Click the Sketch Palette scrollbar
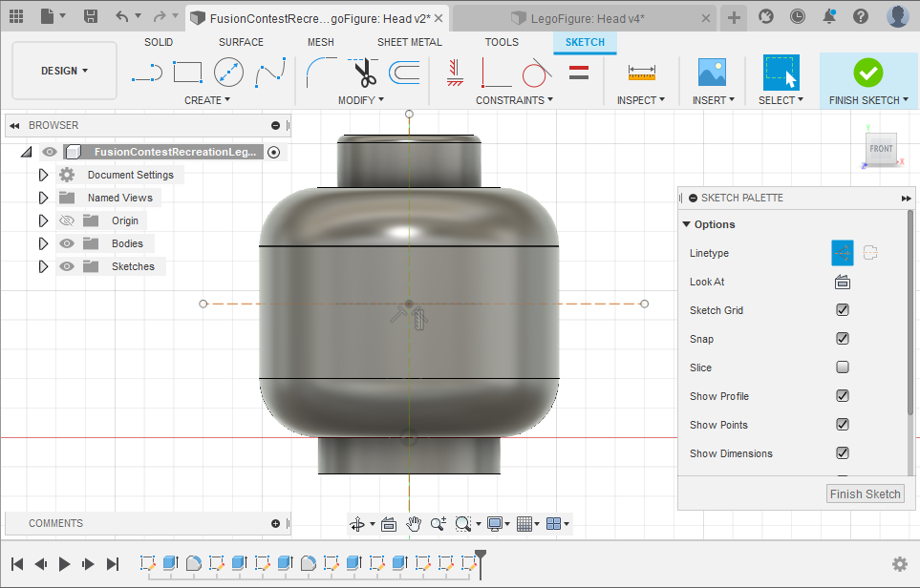The image size is (920, 588). click(910, 313)
